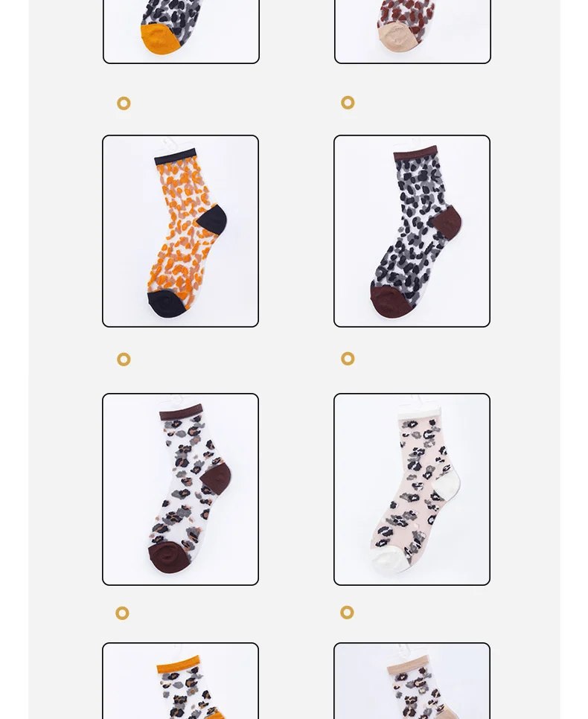Click the white toe of the pink sock
588x719 pixels.
coord(390,560)
